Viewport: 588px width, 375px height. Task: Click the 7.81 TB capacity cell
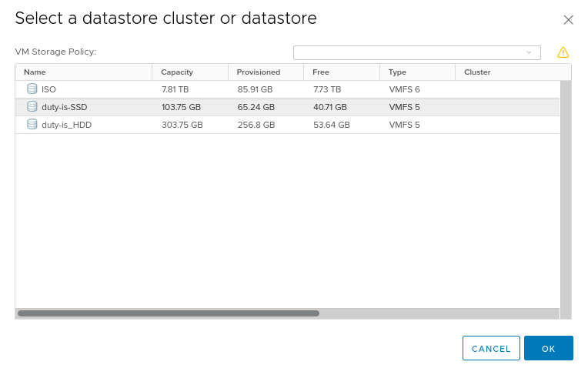point(176,89)
